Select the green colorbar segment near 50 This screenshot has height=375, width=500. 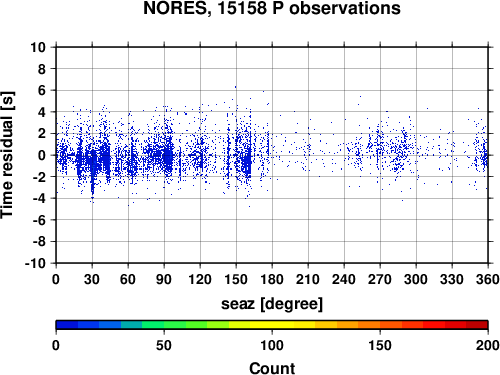(164, 325)
